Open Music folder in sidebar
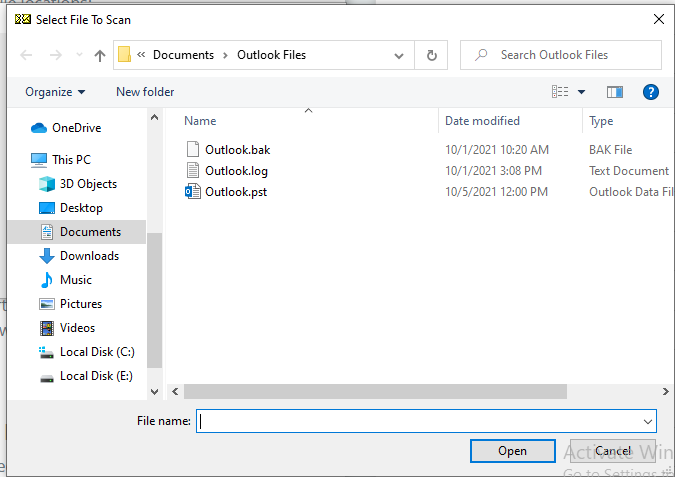This screenshot has height=477, width=675. 76,280
